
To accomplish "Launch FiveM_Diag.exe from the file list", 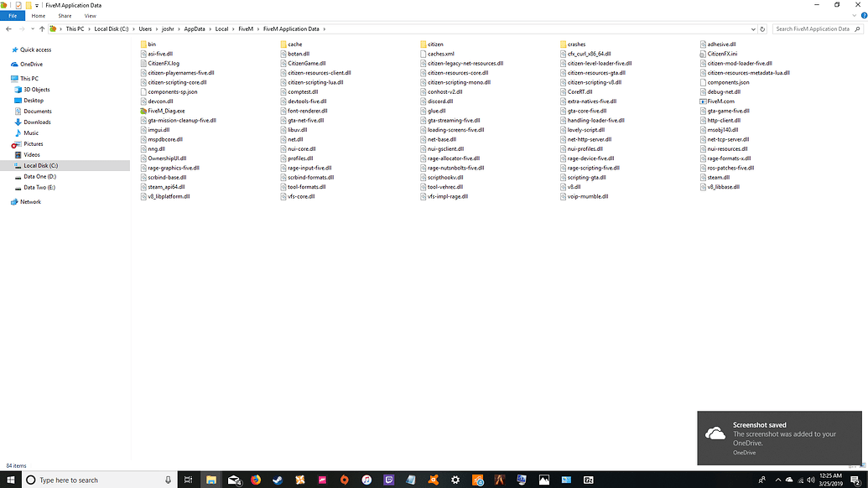I will tap(164, 110).
